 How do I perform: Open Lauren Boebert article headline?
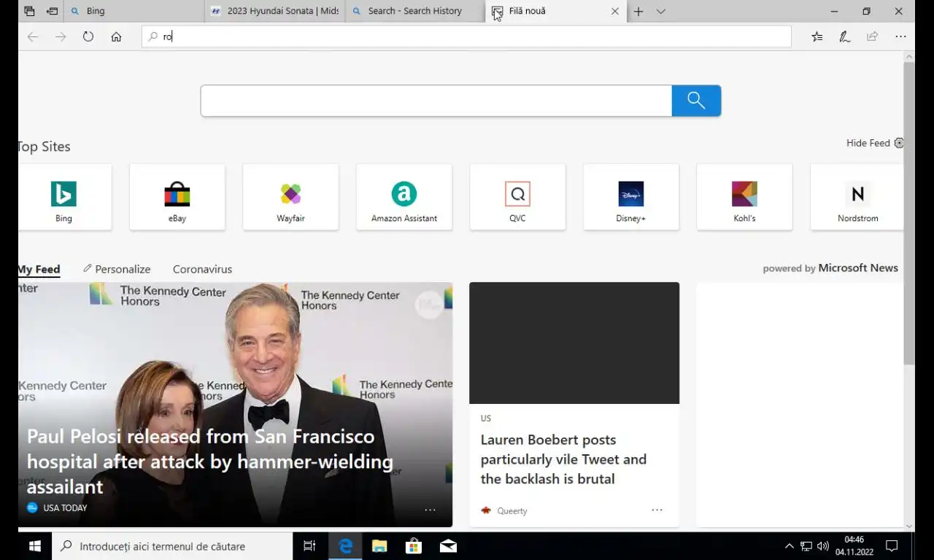563,459
